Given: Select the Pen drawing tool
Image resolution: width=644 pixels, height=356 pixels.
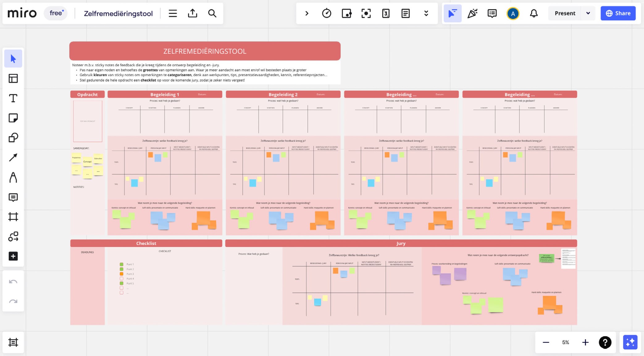Looking at the screenshot, I should 13,177.
